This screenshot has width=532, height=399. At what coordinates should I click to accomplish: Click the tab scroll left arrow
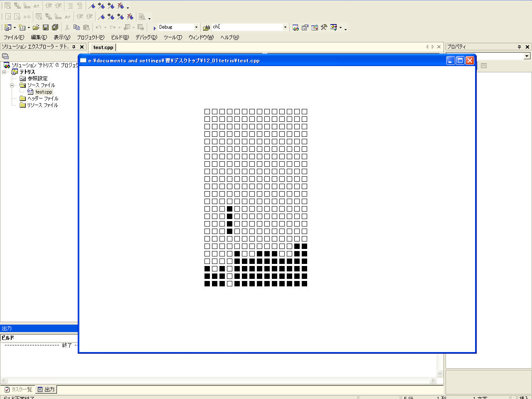(x=427, y=47)
